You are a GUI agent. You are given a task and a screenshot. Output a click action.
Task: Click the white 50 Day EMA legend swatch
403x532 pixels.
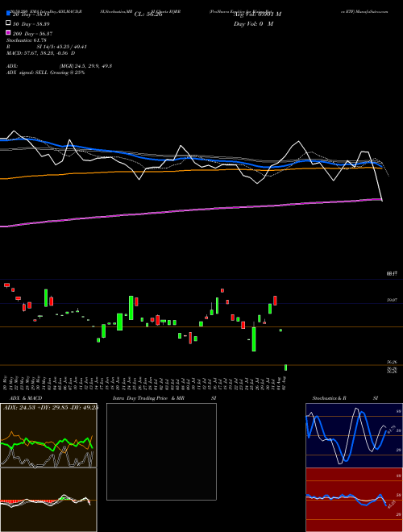[x=8, y=23]
